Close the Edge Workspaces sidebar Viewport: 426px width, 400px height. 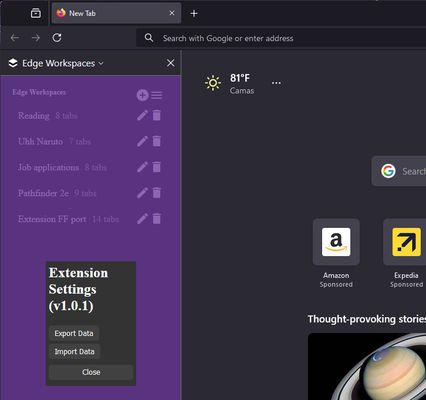click(x=170, y=63)
